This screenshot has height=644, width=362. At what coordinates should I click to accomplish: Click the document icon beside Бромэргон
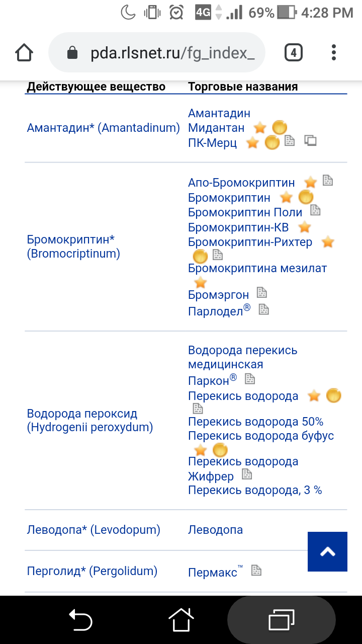(261, 292)
